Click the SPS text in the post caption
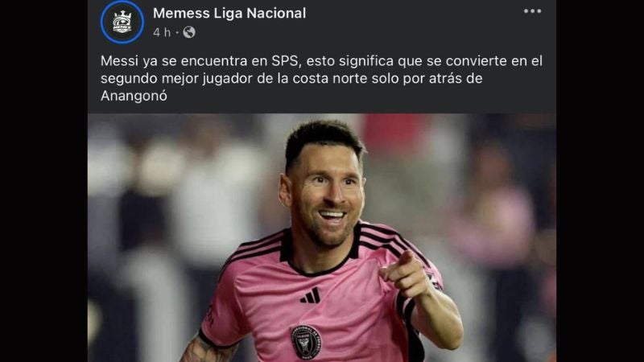 click(284, 61)
